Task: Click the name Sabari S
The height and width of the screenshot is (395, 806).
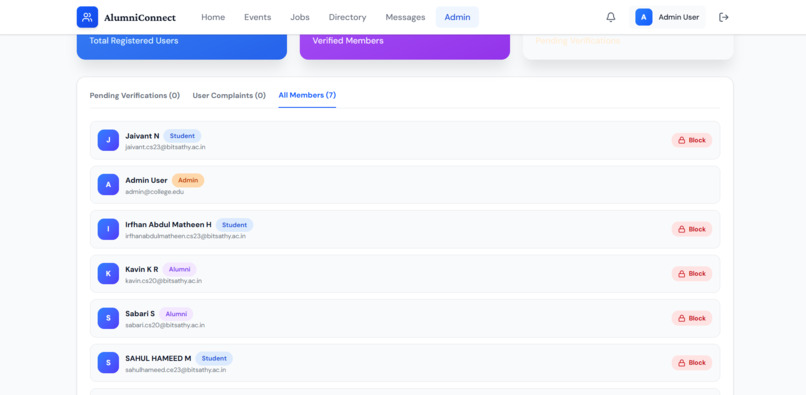Action: coord(140,314)
